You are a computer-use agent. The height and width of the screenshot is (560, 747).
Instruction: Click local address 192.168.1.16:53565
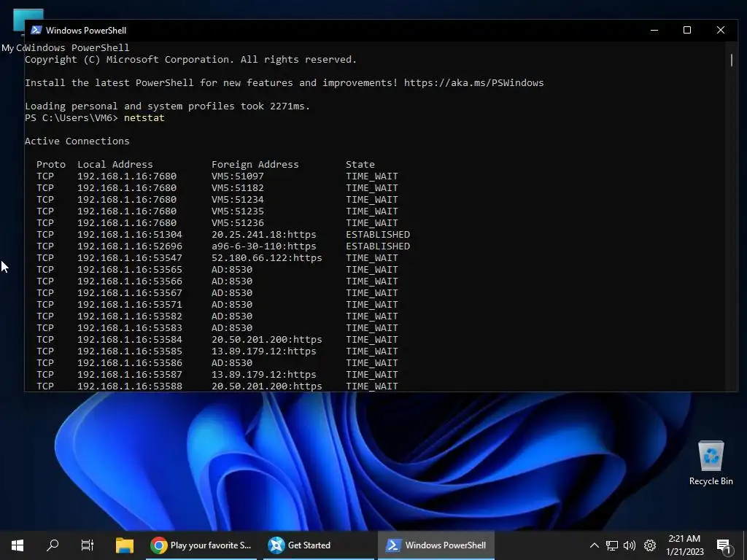(130, 270)
